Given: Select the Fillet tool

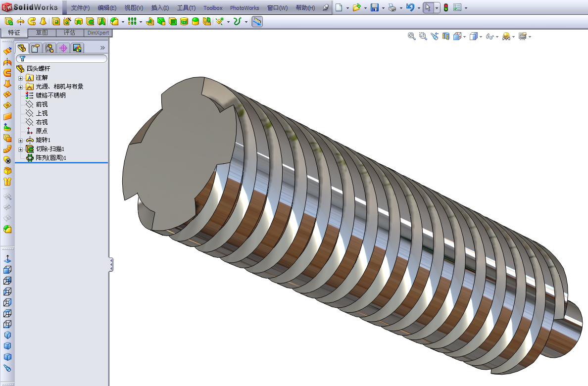Looking at the screenshot, I should click(114, 21).
